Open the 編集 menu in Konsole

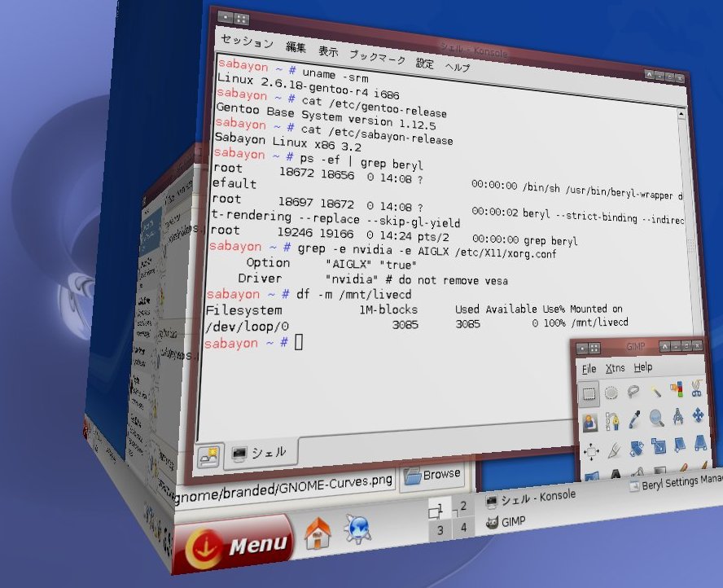(296, 46)
